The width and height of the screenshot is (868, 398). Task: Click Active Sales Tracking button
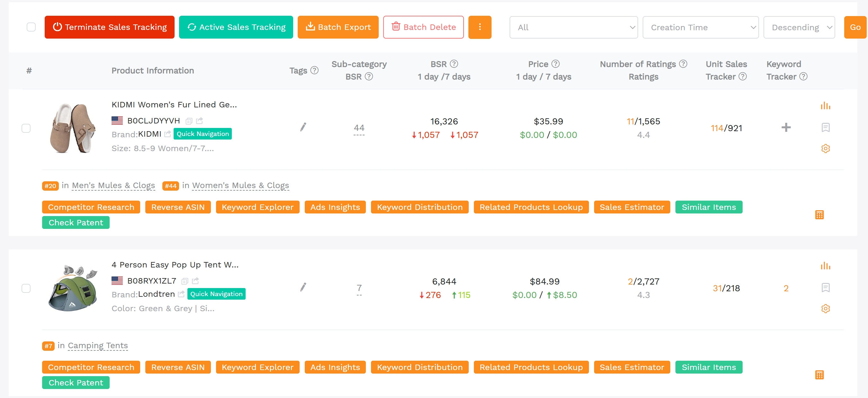236,27
